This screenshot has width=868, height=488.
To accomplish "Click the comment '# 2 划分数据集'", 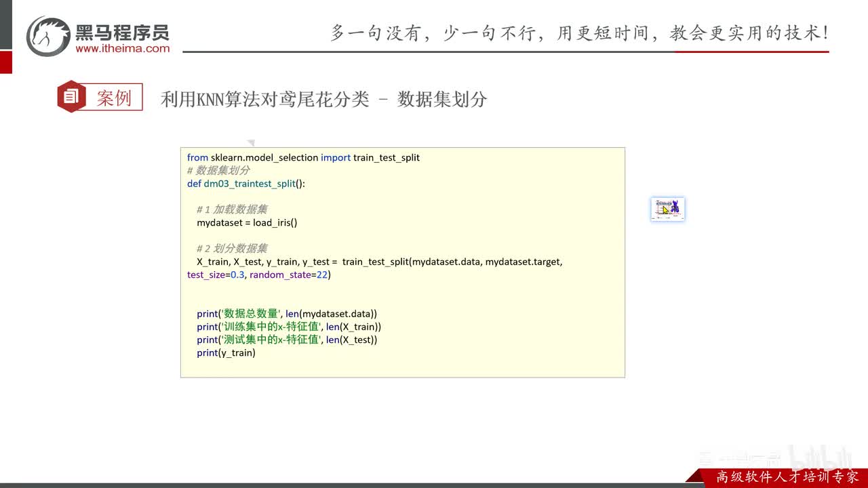I will (232, 248).
